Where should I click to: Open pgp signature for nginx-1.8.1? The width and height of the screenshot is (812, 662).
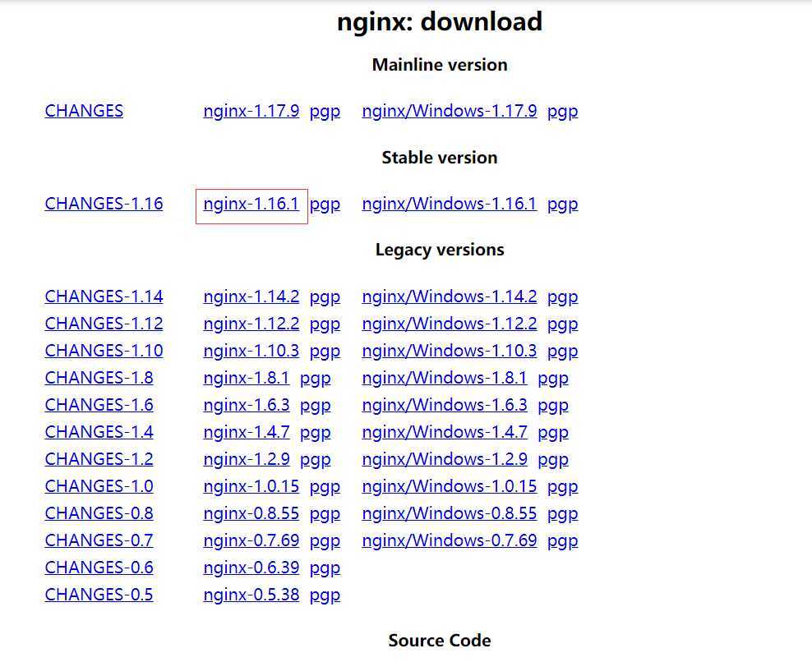pyautogui.click(x=316, y=379)
